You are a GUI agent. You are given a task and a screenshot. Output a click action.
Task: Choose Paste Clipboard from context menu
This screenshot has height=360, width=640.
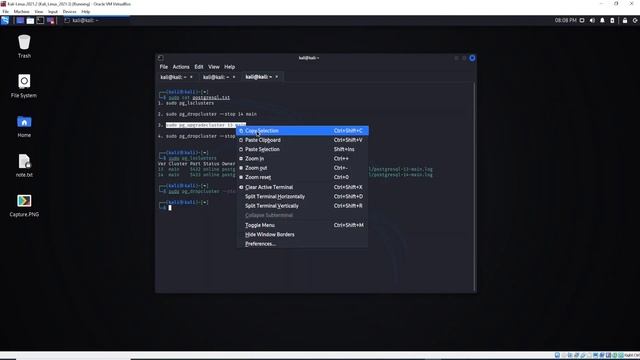click(302, 140)
